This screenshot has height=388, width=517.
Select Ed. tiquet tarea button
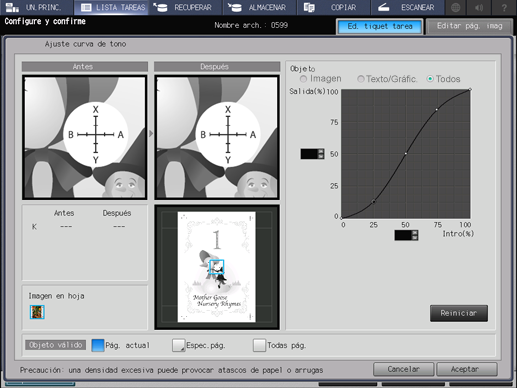click(x=380, y=26)
